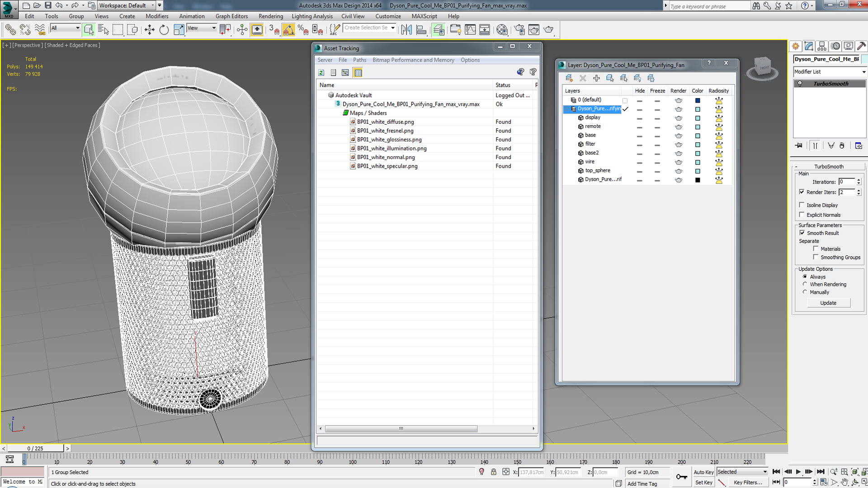This screenshot has height=488, width=868.
Task: Open Paths menu in Asset Tracking
Action: click(x=359, y=60)
